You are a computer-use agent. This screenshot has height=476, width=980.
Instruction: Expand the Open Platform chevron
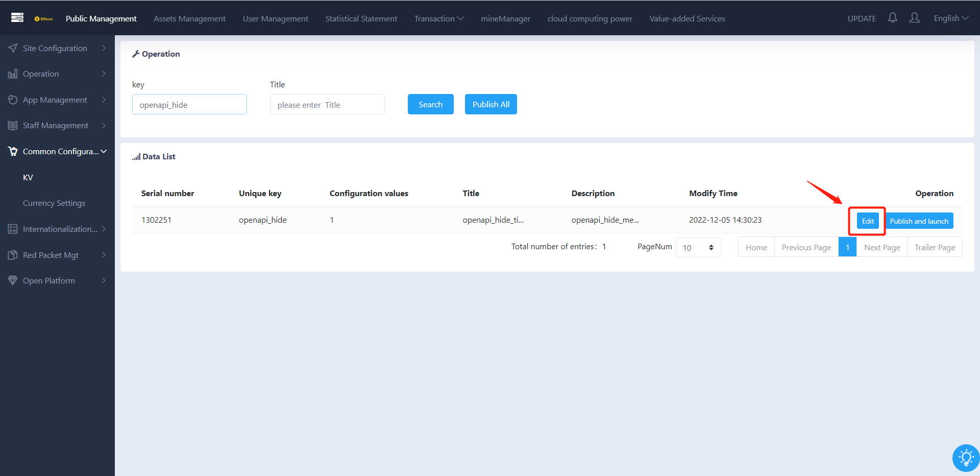click(104, 280)
